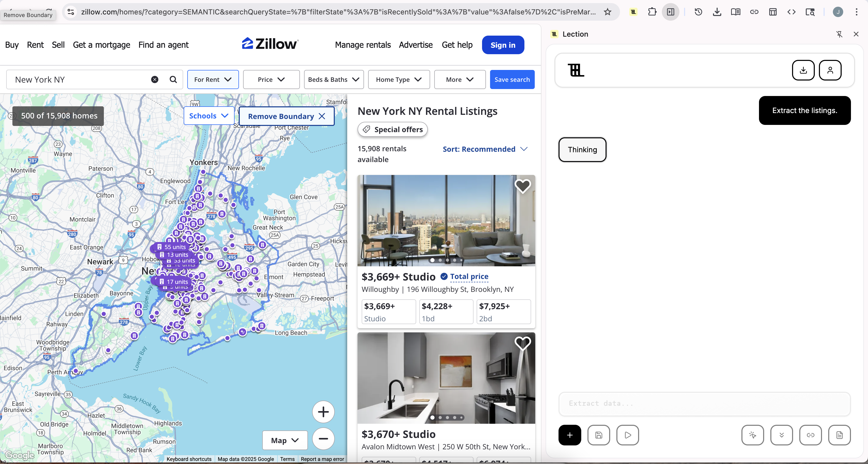Open Manage rentals in navigation

pos(362,45)
